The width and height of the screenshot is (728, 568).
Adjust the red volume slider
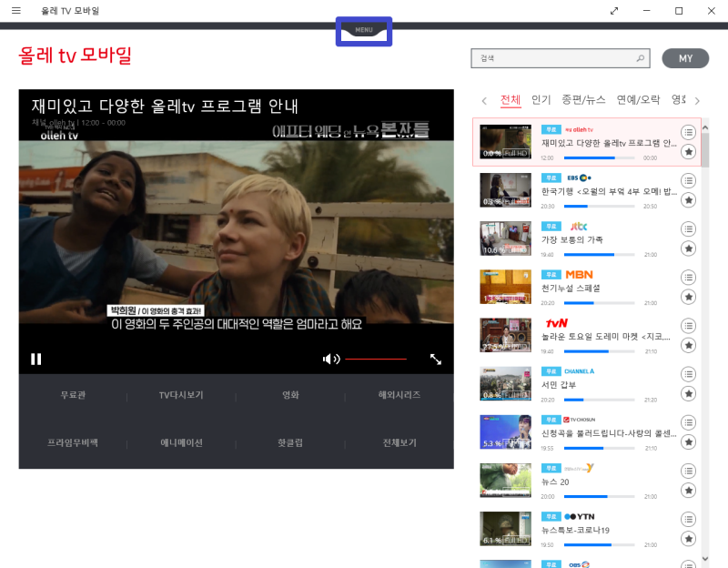point(375,359)
